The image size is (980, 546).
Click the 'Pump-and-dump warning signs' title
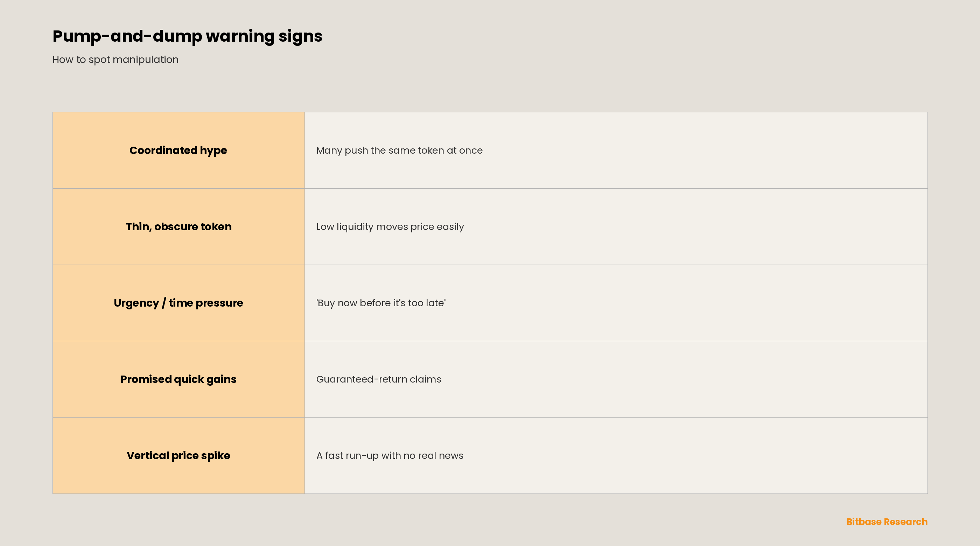tap(187, 36)
